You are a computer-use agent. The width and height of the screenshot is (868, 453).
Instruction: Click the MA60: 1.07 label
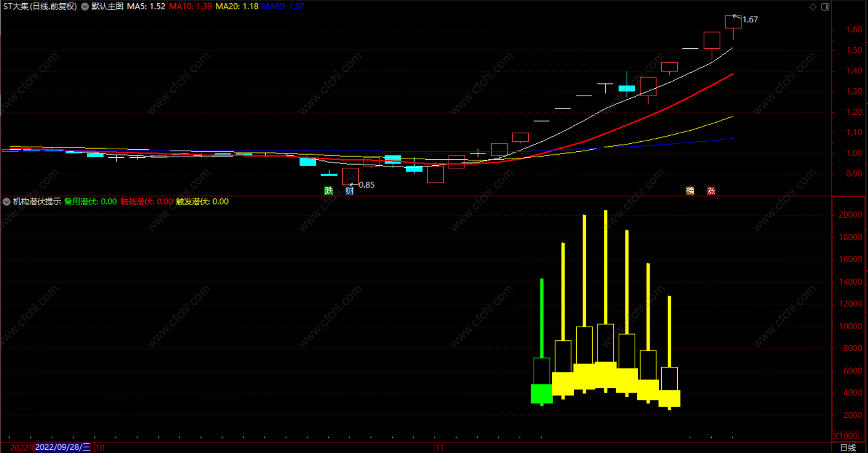pos(283,6)
